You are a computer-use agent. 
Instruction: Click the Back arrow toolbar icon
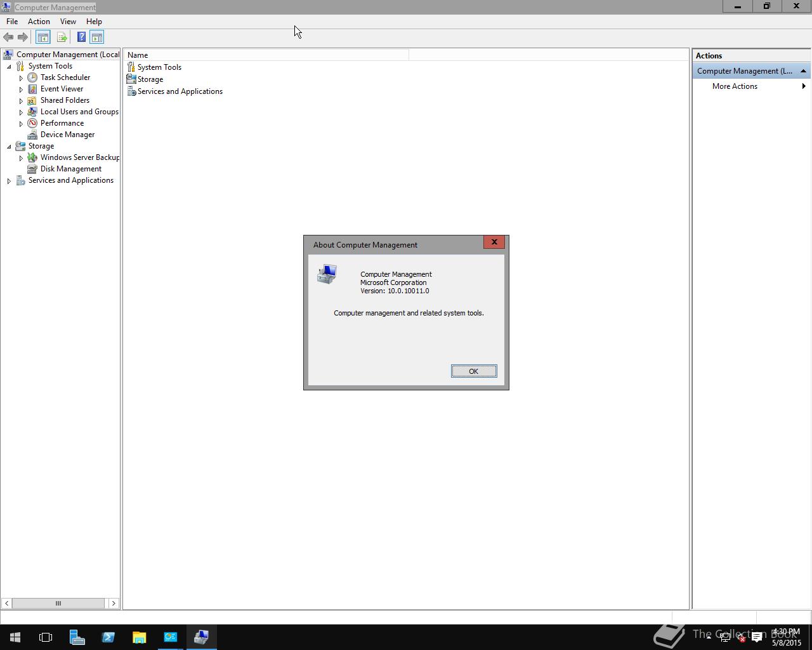8,37
